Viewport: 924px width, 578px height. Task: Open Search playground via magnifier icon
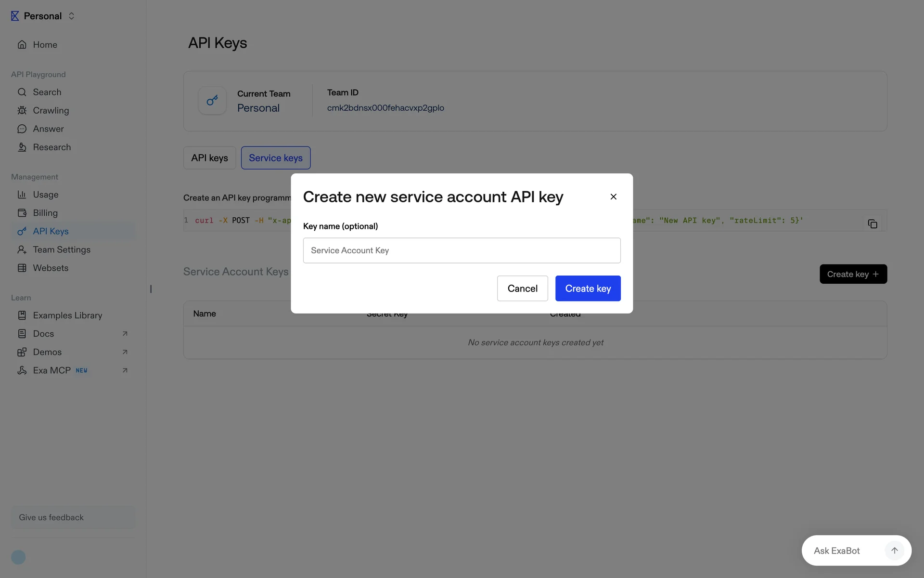pyautogui.click(x=22, y=92)
